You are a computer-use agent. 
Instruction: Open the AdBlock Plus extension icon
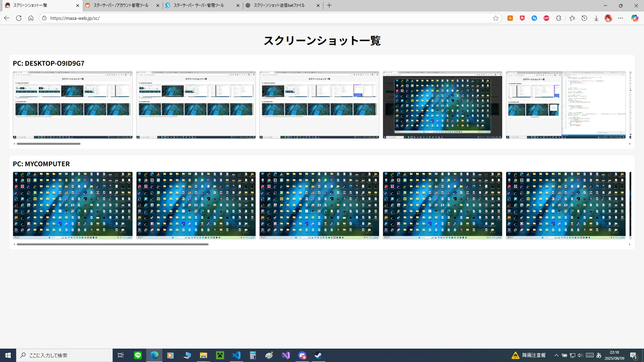546,18
